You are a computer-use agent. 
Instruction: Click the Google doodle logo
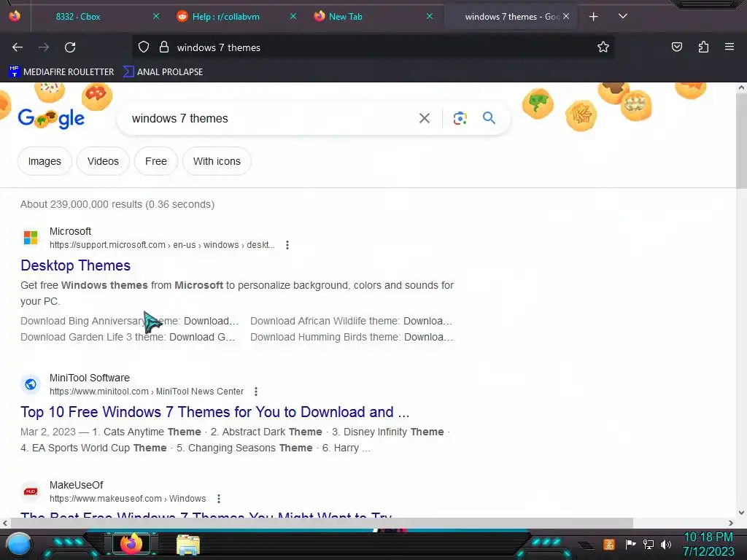click(x=52, y=118)
